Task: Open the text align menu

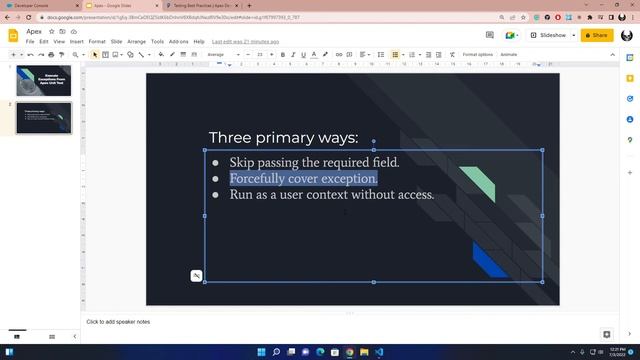Action: pos(363,54)
